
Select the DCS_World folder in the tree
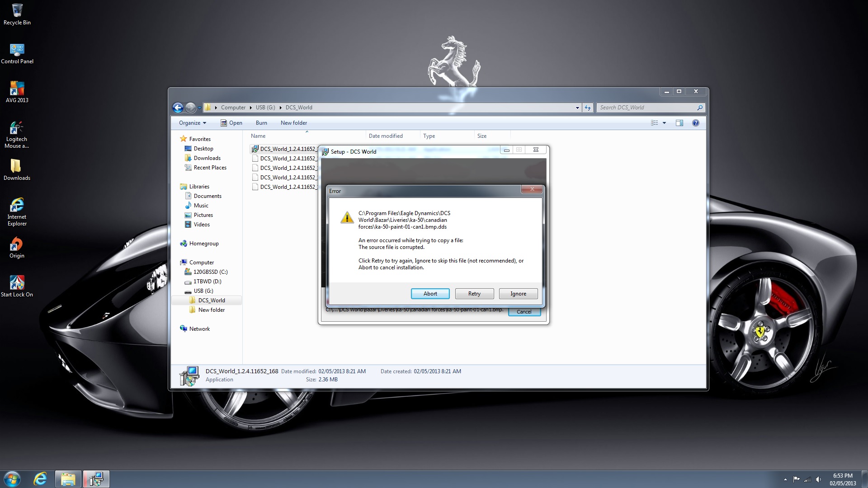click(207, 300)
